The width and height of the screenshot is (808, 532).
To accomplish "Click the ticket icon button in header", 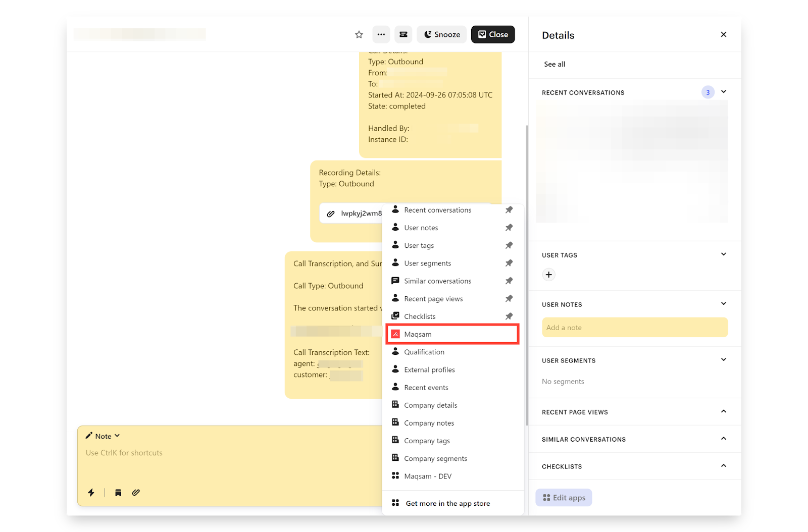I will click(403, 35).
